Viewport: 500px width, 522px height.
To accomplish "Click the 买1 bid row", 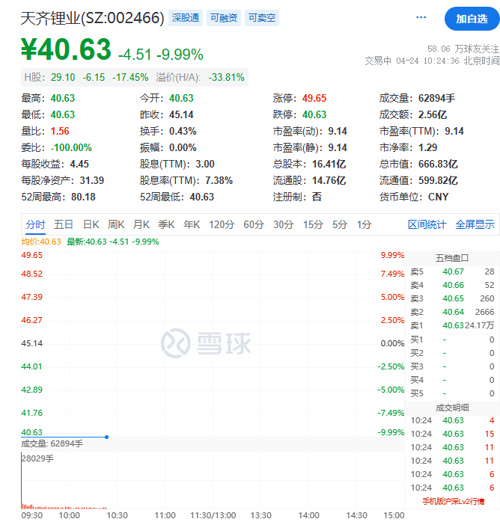I will tap(452, 340).
